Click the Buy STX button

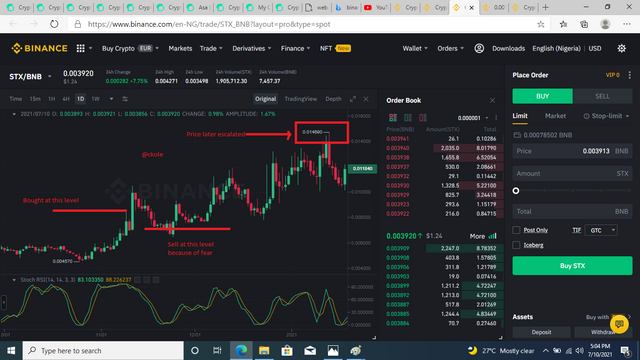pyautogui.click(x=572, y=266)
